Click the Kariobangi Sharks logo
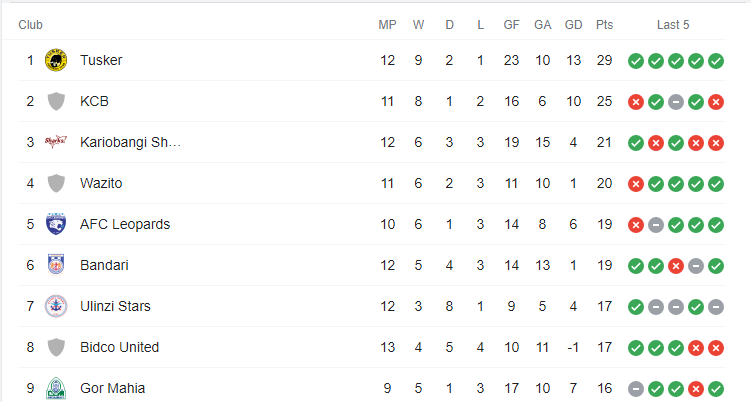This screenshot has height=402, width=751. coord(56,142)
